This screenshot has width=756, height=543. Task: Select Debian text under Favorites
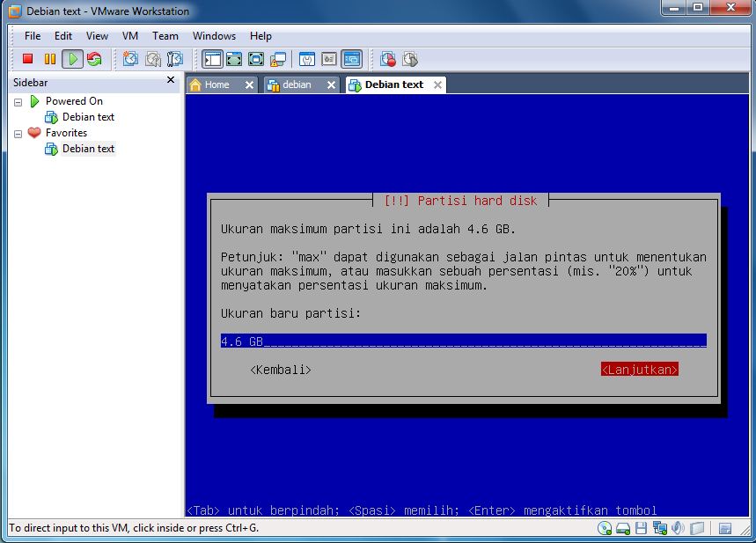(88, 149)
